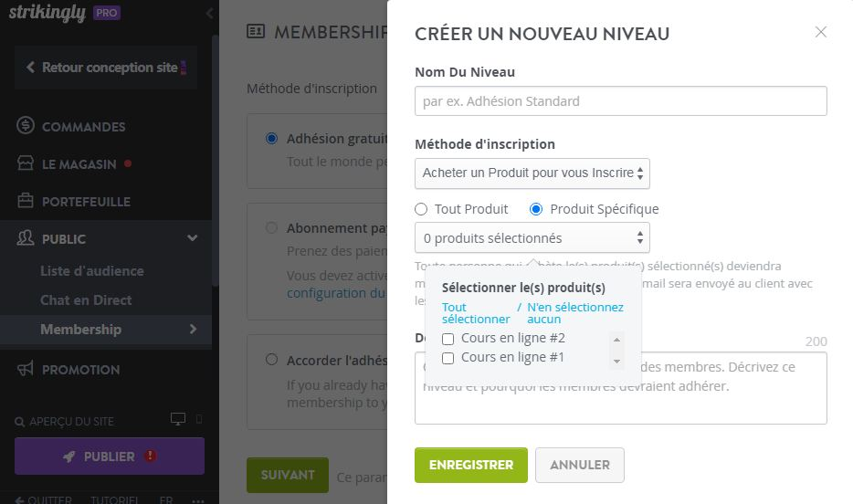
Task: Check the Cours en ligne #2 checkbox
Action: pos(448,339)
